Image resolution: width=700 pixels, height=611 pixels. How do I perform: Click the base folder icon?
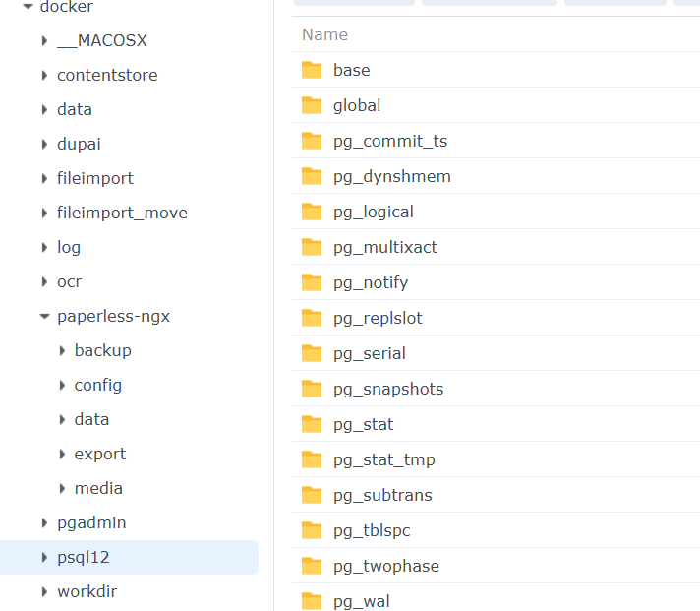point(311,70)
